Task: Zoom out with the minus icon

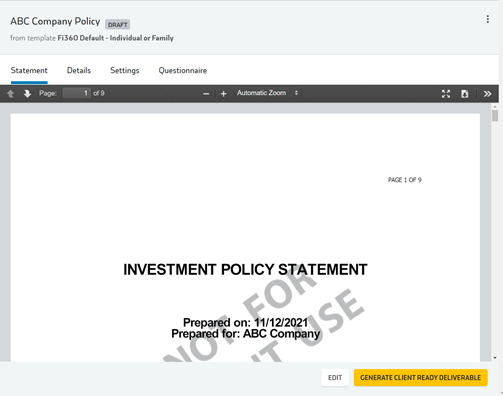Action: pyautogui.click(x=206, y=94)
